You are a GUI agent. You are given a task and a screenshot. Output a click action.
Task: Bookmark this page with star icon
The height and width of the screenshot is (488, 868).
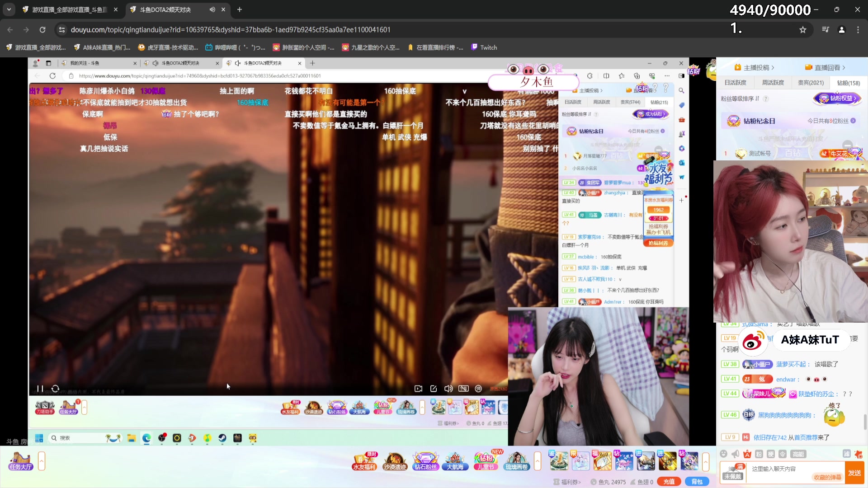click(803, 30)
